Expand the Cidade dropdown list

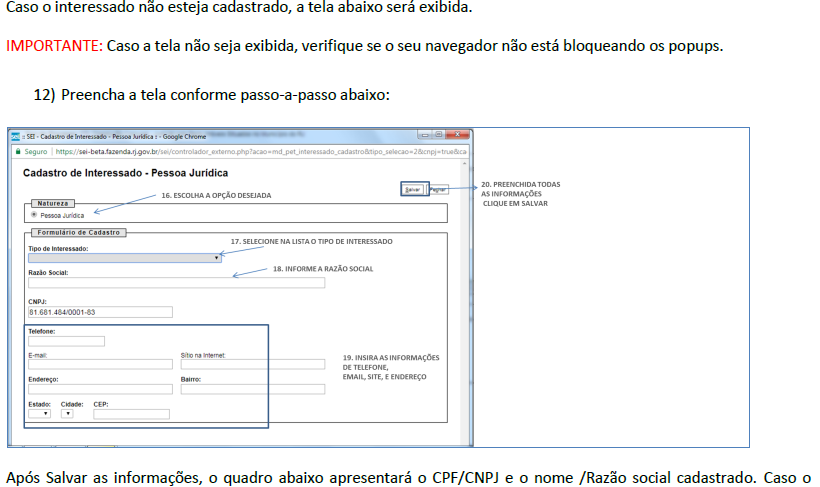(x=67, y=413)
